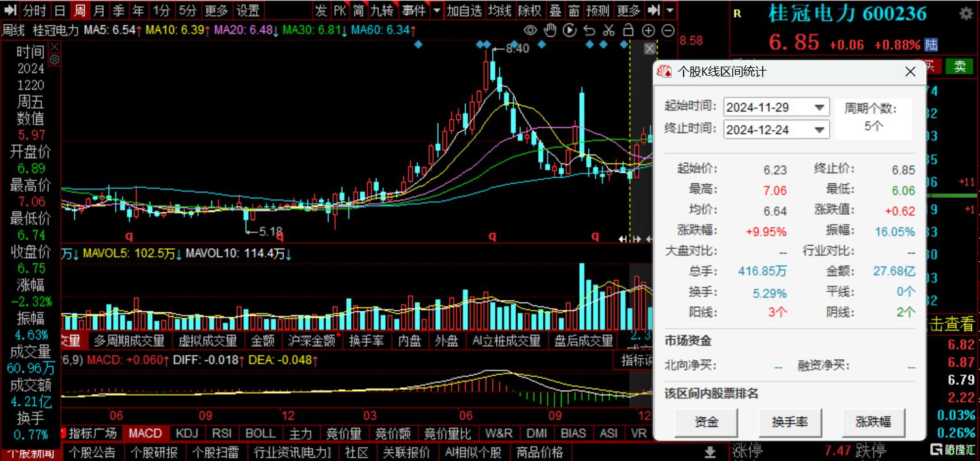Select the 年 yearly period

tap(138, 10)
